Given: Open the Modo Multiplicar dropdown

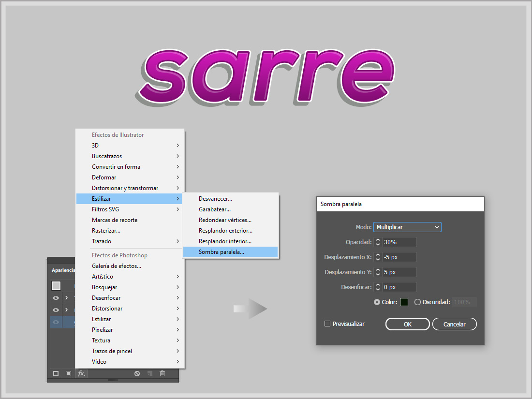Looking at the screenshot, I should pos(407,227).
